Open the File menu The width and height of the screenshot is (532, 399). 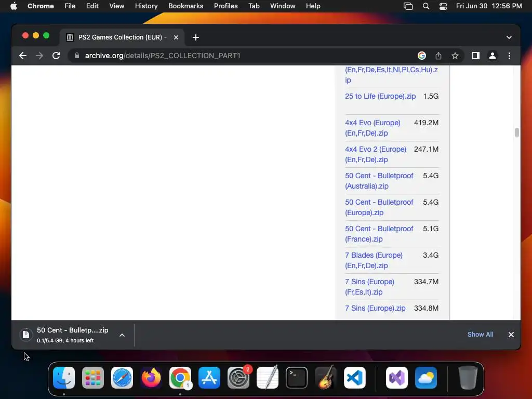pyautogui.click(x=70, y=6)
